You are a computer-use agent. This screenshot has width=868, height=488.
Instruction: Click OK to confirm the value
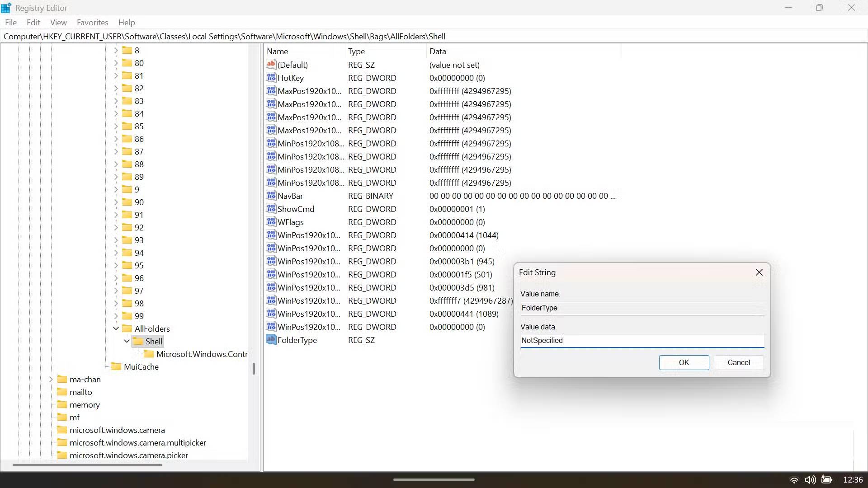click(x=684, y=362)
